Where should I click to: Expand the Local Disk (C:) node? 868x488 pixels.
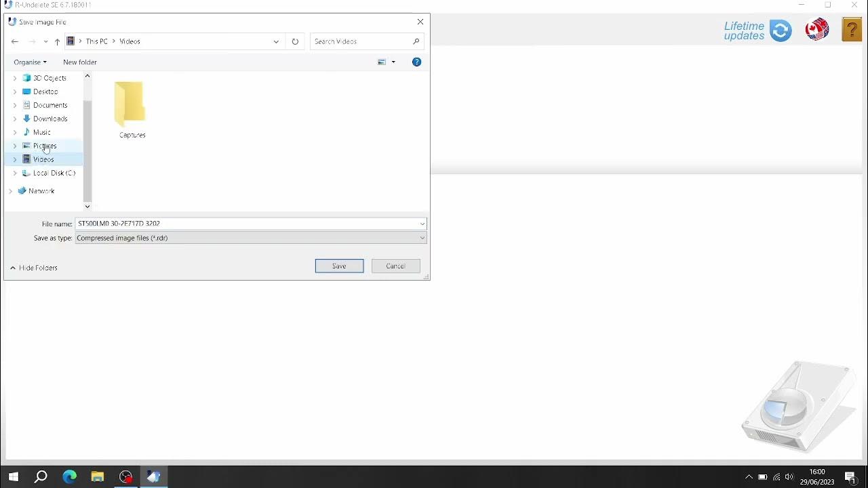click(15, 173)
